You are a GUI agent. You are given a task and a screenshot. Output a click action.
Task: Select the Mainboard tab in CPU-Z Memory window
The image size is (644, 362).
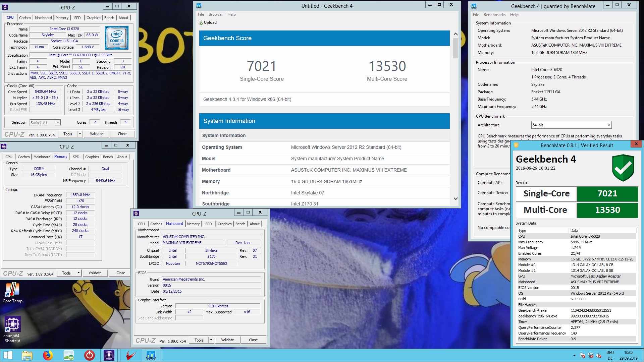pos(42,157)
